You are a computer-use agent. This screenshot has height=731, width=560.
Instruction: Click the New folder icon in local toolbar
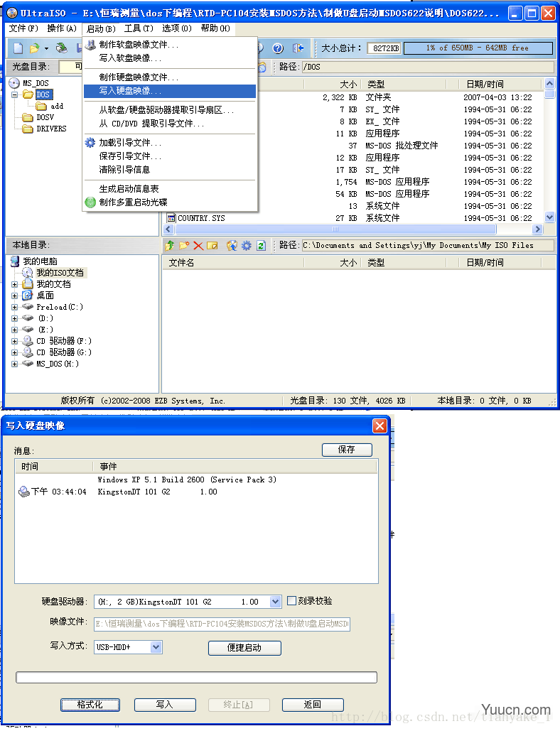pyautogui.click(x=184, y=245)
